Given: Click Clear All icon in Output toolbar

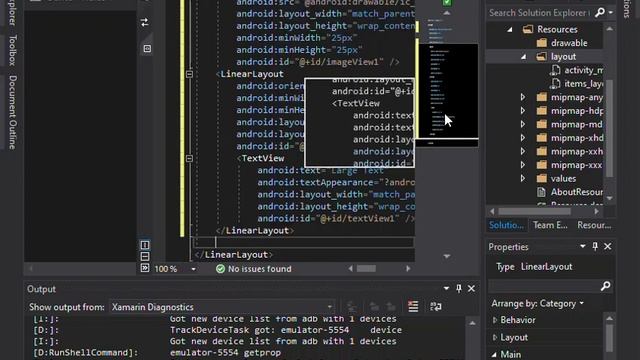Looking at the screenshot, I should point(413,306).
